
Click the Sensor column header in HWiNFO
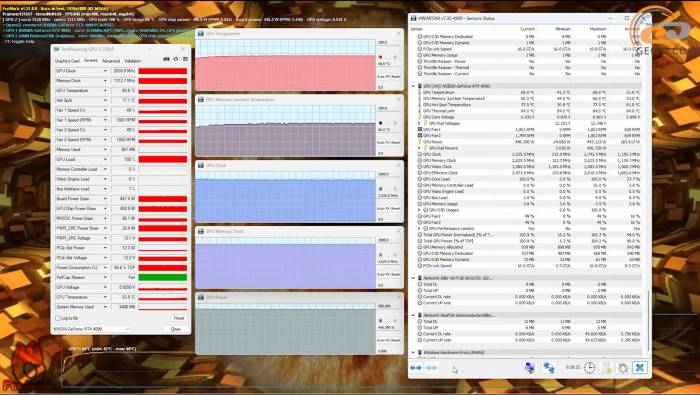(417, 29)
